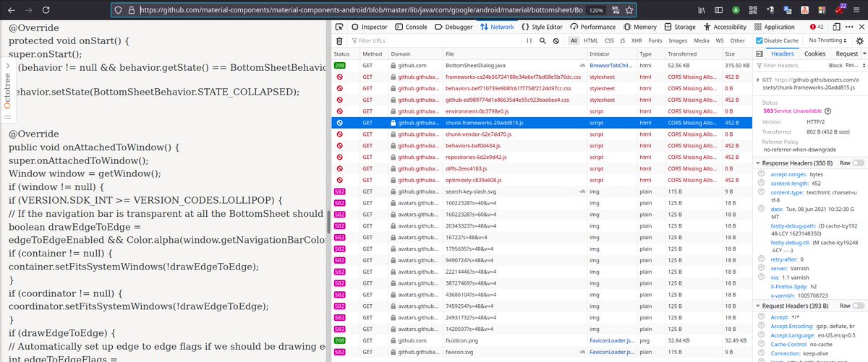The image size is (868, 362).
Task: Expand the GET request URL section
Action: pos(758,79)
